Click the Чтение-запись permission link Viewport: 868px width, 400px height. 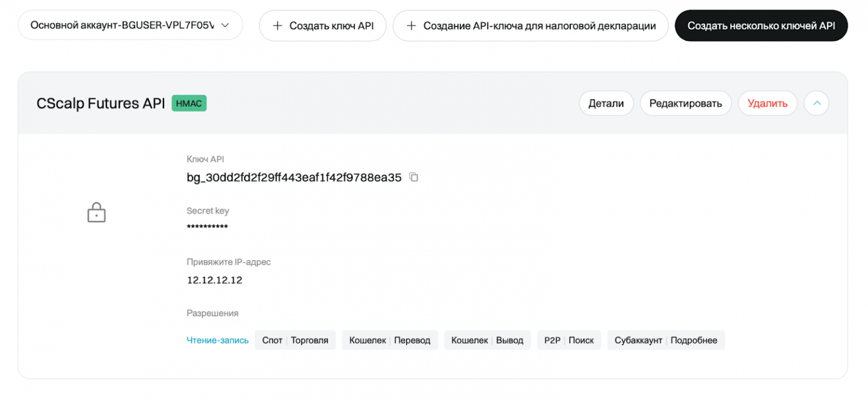click(x=218, y=340)
